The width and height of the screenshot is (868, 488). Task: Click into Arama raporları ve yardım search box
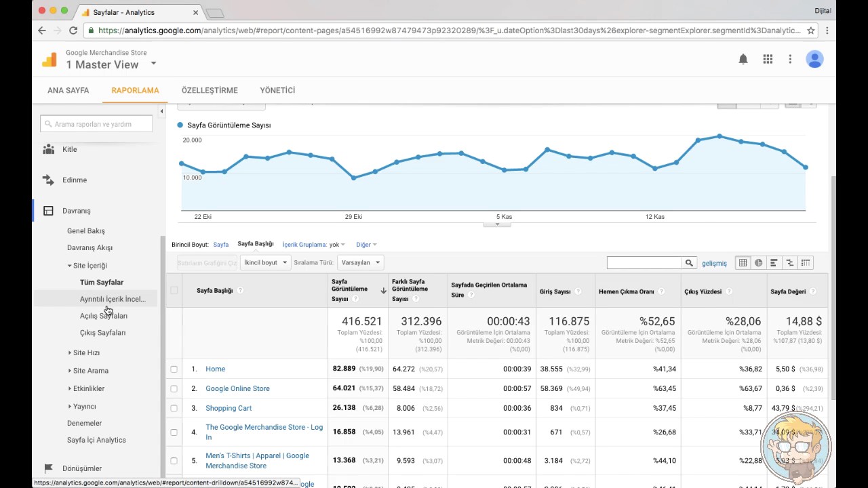click(96, 124)
